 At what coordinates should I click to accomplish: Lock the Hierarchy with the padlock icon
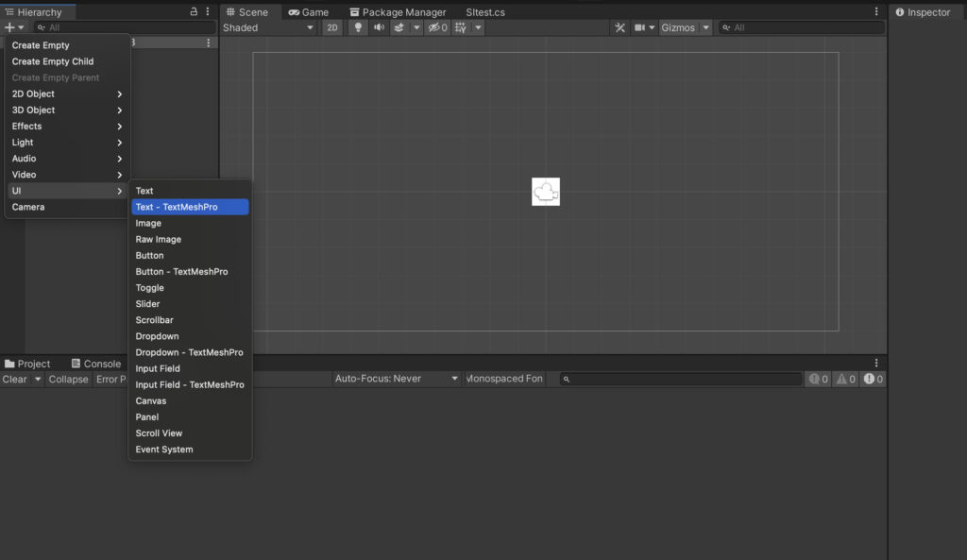pos(192,11)
